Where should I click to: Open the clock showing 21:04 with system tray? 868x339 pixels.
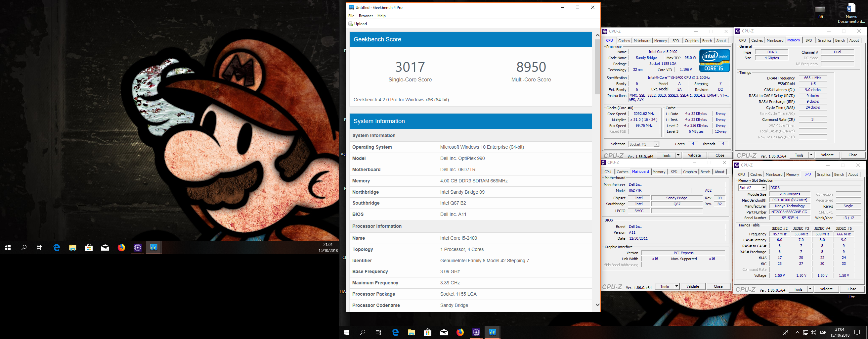pyautogui.click(x=840, y=332)
